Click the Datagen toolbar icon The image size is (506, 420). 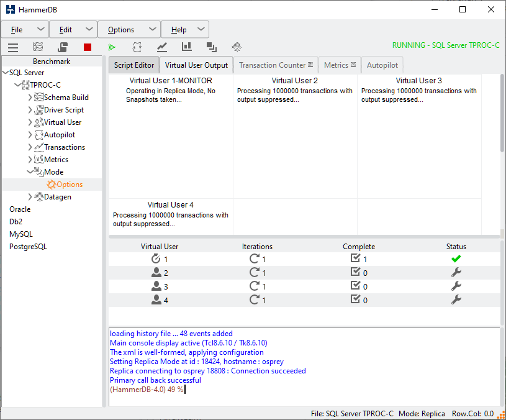237,47
